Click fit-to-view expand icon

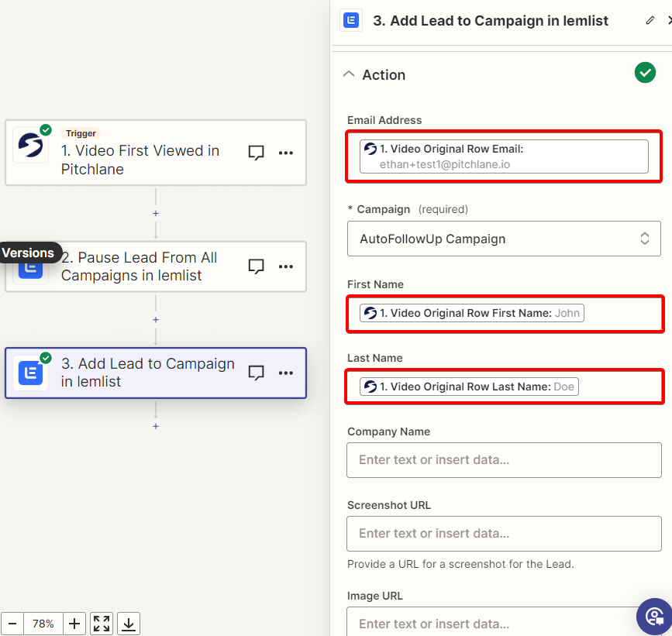pyautogui.click(x=102, y=624)
